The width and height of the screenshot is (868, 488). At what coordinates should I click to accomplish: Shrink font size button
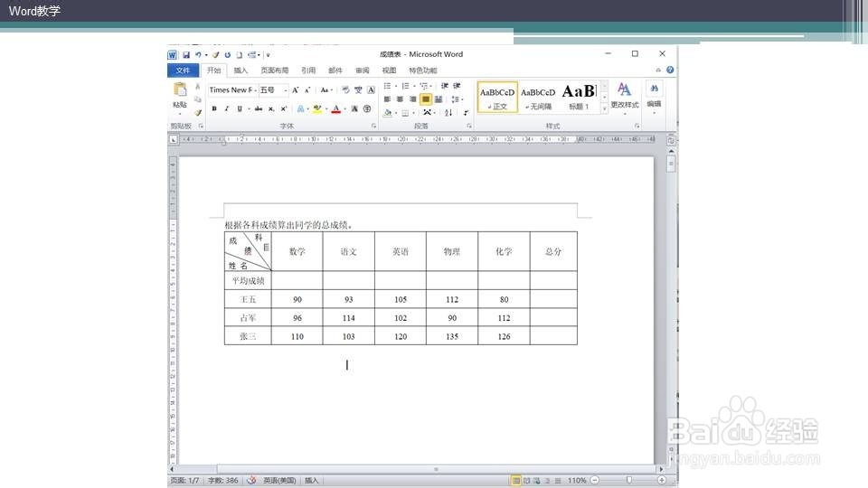pos(307,89)
